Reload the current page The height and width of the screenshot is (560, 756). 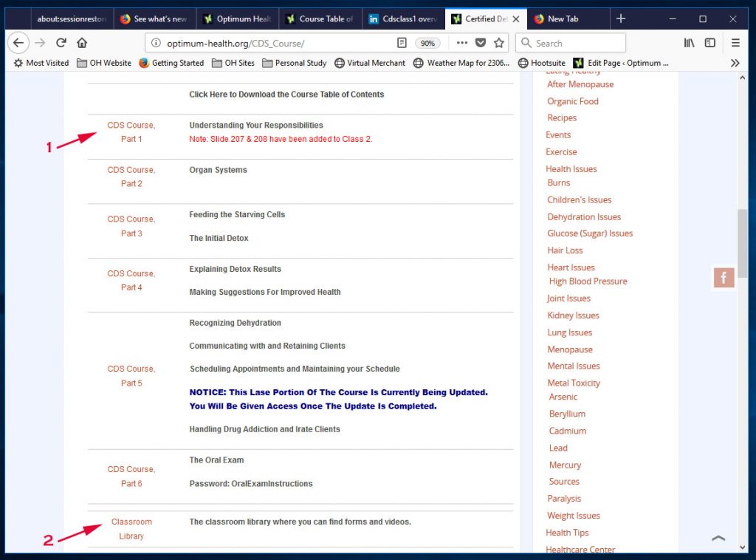[x=61, y=43]
